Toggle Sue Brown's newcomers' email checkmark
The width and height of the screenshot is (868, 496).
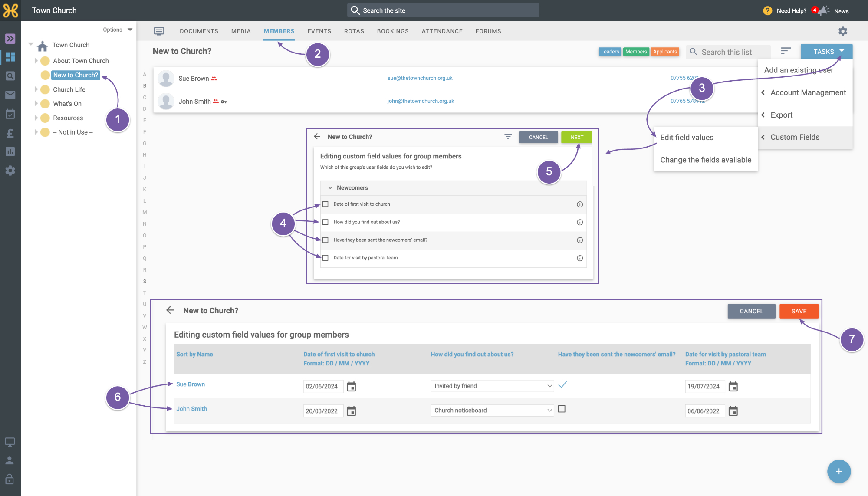click(562, 384)
